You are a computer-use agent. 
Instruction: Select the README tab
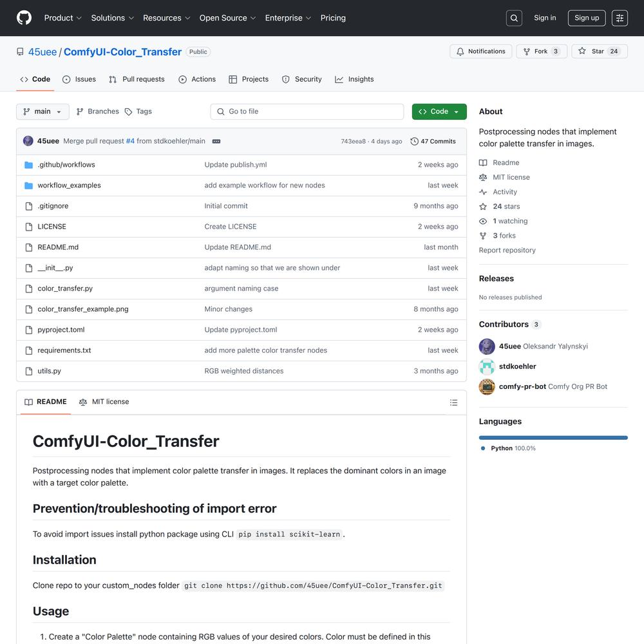(46, 402)
